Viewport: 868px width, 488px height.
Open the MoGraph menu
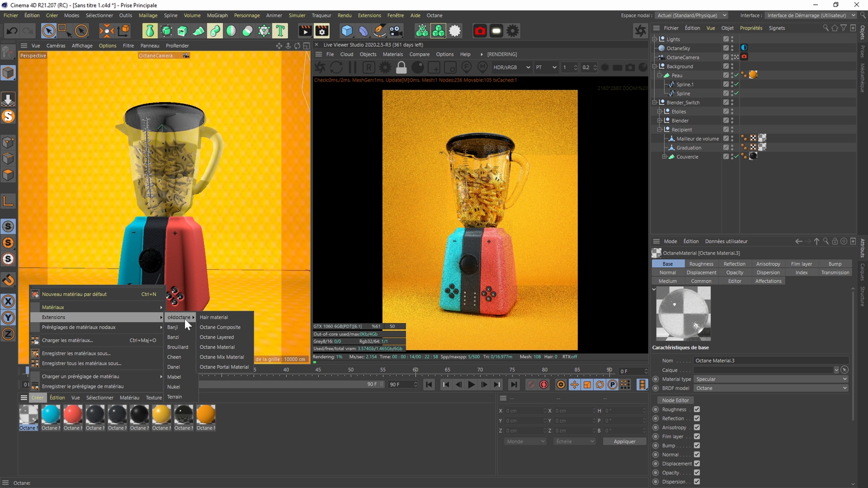point(217,16)
